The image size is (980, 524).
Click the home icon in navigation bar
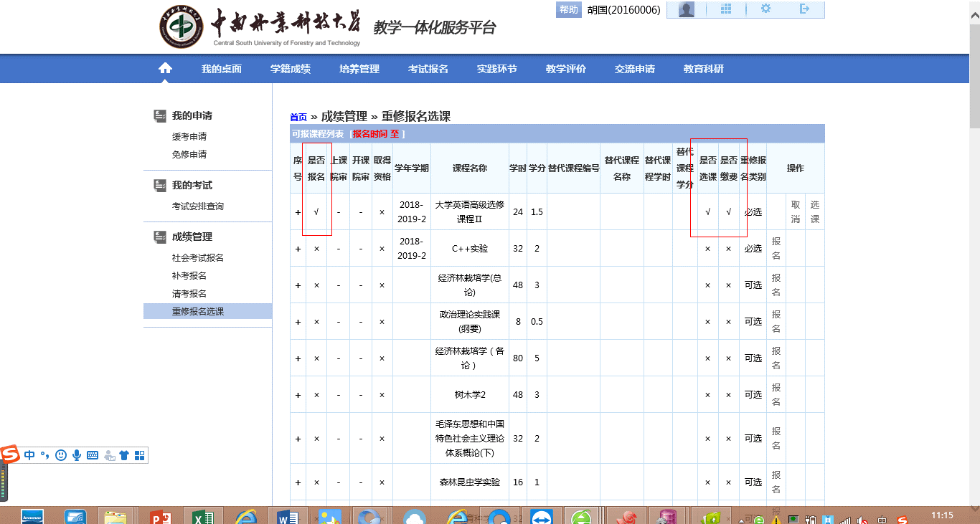[x=165, y=69]
